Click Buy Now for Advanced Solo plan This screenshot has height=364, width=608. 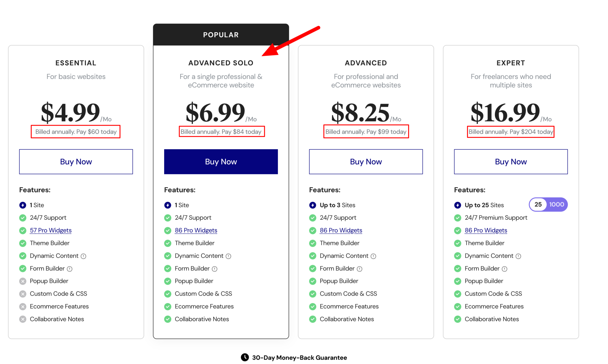221,162
